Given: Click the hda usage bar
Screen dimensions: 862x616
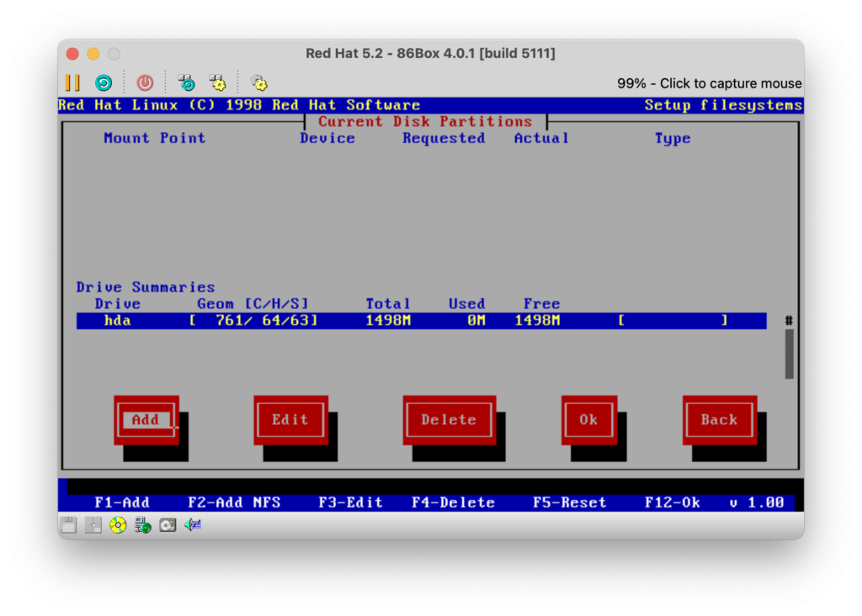Looking at the screenshot, I should [x=673, y=321].
